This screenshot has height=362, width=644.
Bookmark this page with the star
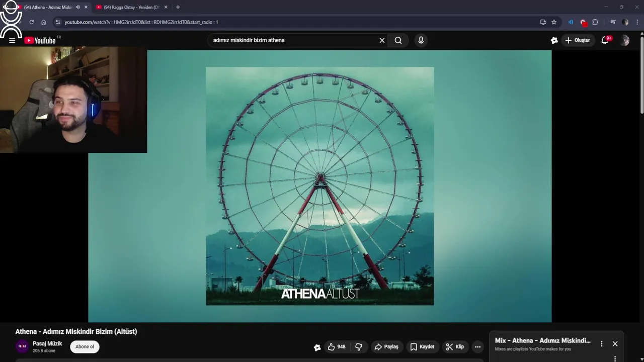point(554,22)
